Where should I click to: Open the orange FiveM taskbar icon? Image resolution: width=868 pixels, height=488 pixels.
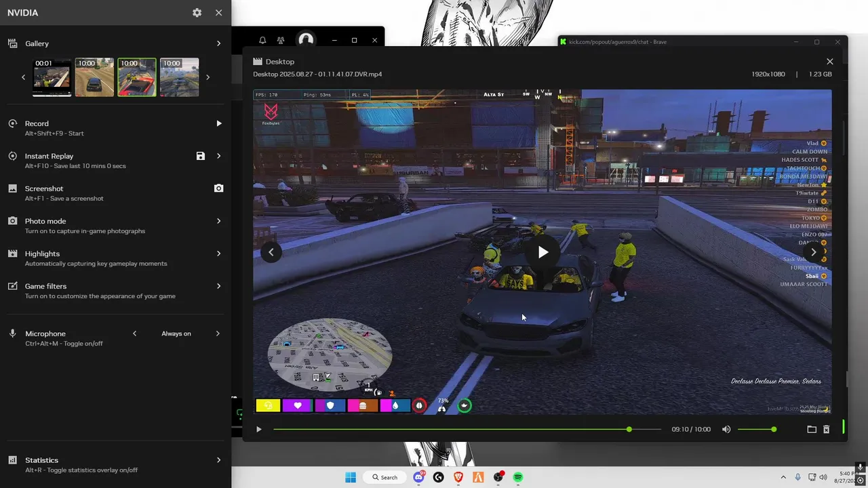tap(478, 477)
